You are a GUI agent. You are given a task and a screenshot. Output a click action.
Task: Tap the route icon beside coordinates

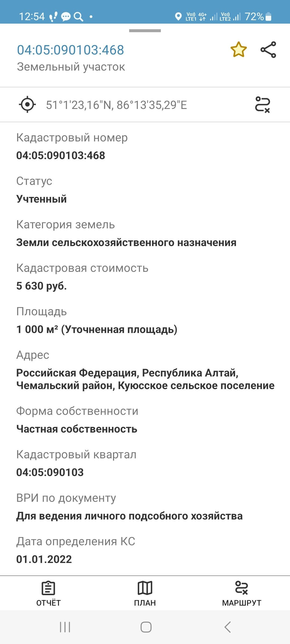click(262, 104)
